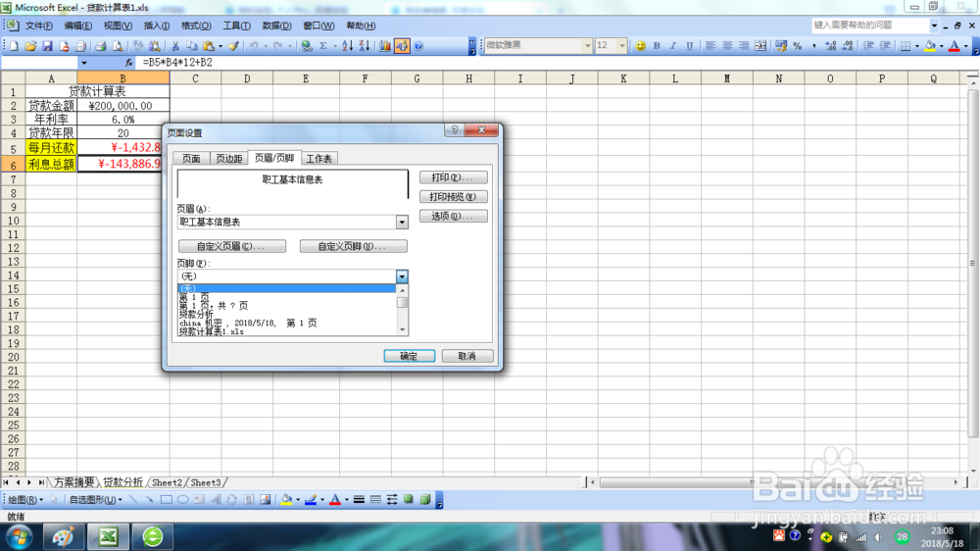Image resolution: width=980 pixels, height=551 pixels.
Task: Draw an oval shape from the drawing toolbar
Action: click(182, 500)
